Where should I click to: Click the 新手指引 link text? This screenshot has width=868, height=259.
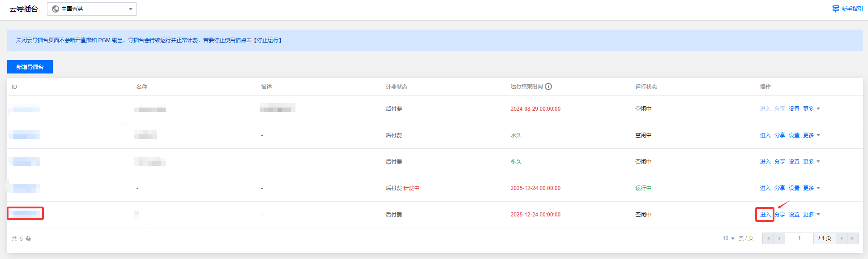point(852,9)
